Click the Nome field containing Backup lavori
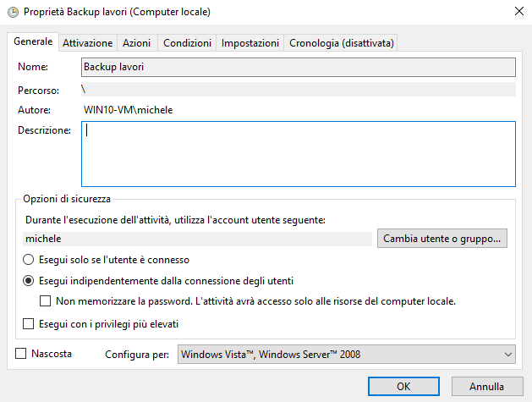The height and width of the screenshot is (402, 532). click(298, 66)
